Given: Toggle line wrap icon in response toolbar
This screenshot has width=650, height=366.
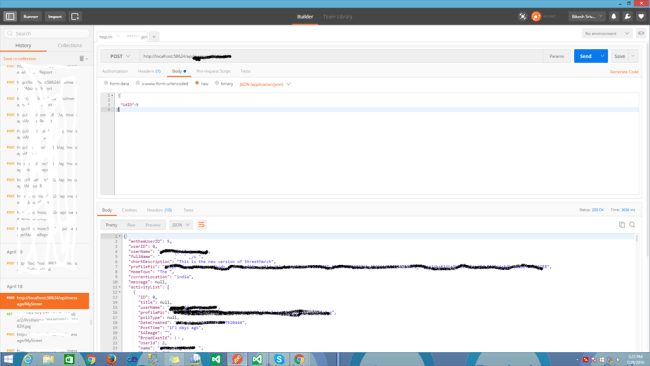Looking at the screenshot, I should point(201,225).
